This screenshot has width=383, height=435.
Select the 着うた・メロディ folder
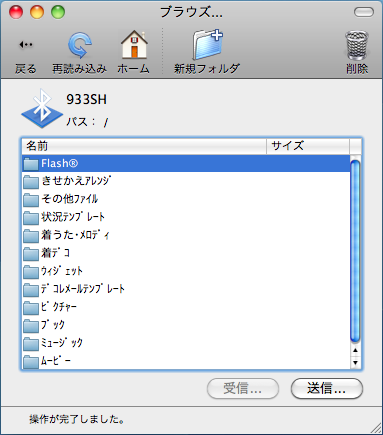(186, 235)
